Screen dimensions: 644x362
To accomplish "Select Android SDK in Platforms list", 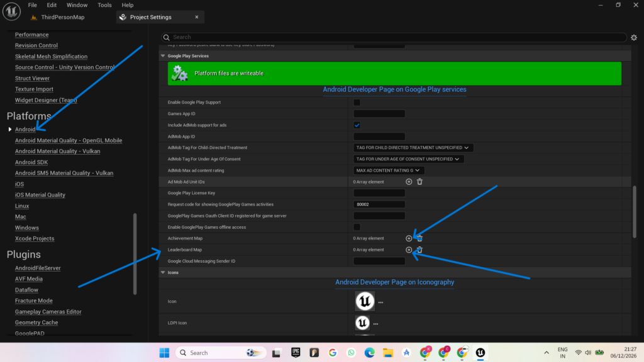I will click(x=31, y=162).
